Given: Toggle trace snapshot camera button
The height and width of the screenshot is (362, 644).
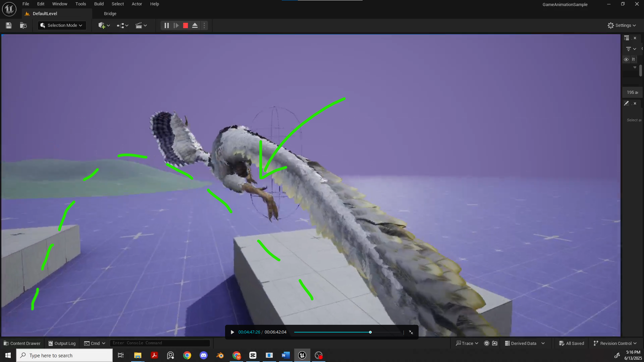Looking at the screenshot, I should 495,343.
